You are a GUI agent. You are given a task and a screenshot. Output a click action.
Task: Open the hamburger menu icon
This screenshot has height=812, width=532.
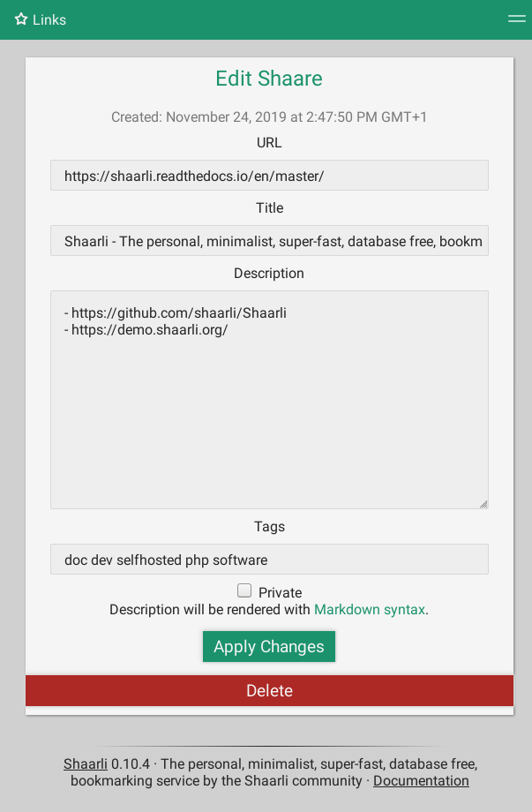(x=516, y=19)
